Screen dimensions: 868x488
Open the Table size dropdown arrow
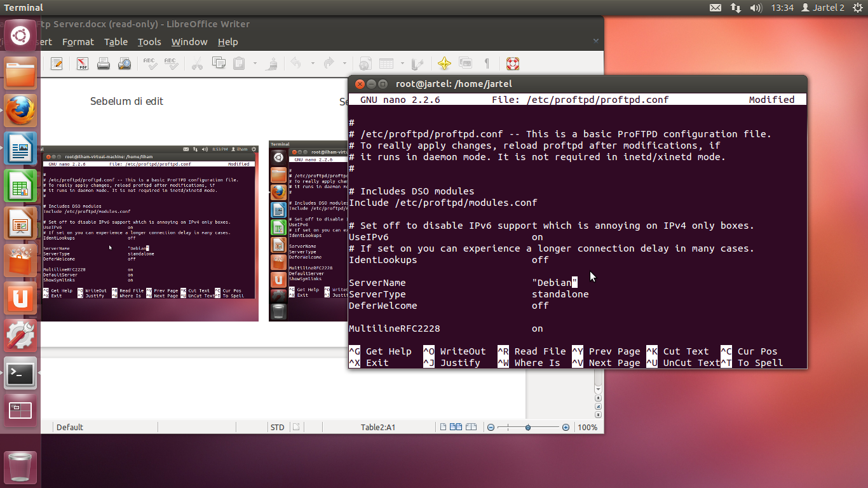(402, 64)
